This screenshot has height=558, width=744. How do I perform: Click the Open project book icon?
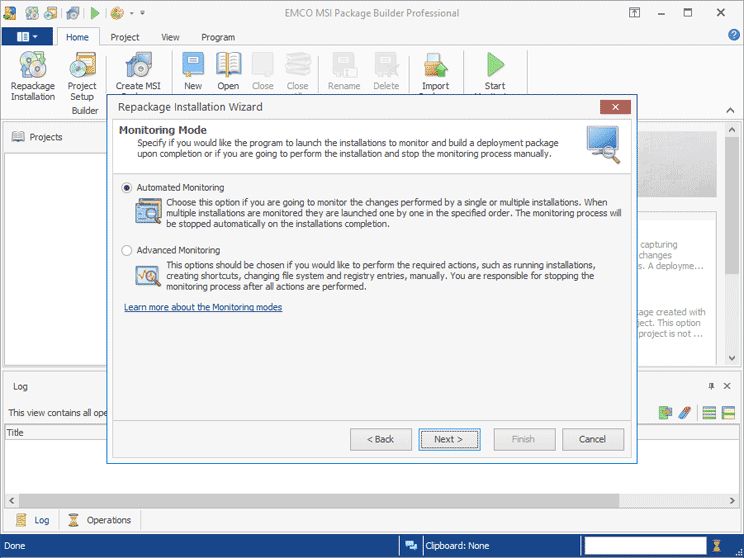(x=228, y=65)
